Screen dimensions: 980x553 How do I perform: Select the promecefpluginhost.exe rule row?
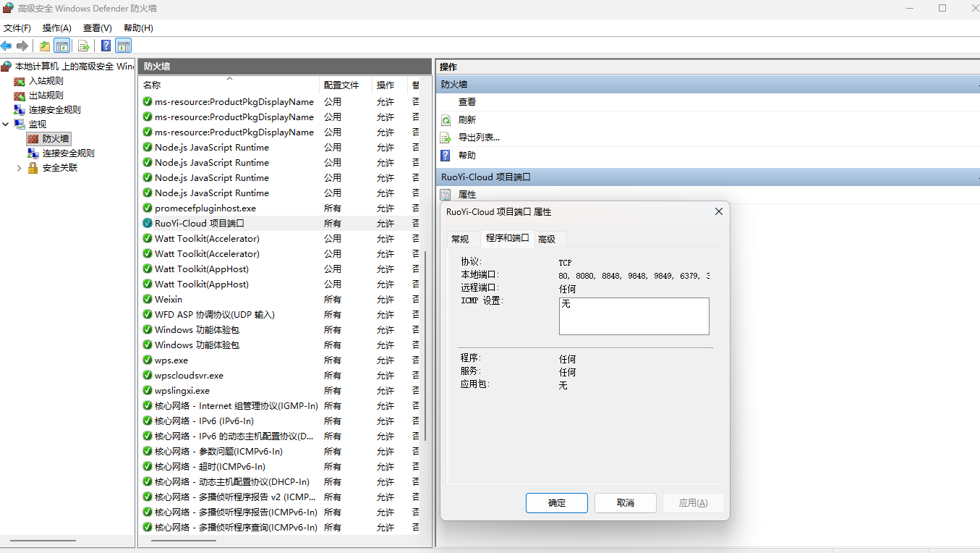coord(281,208)
